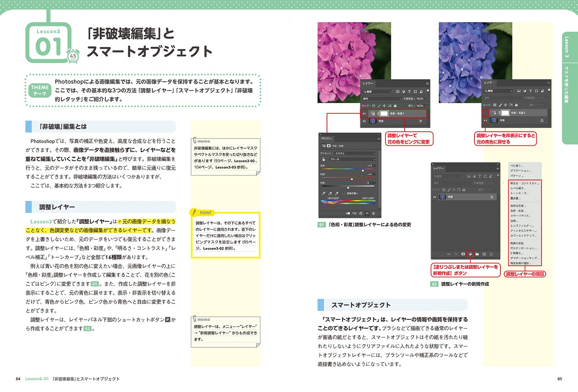Image resolution: width=578 pixels, height=392 pixels.
Task: Hide the 背景 layer in pink flower's Layers panel
Action: [364, 122]
